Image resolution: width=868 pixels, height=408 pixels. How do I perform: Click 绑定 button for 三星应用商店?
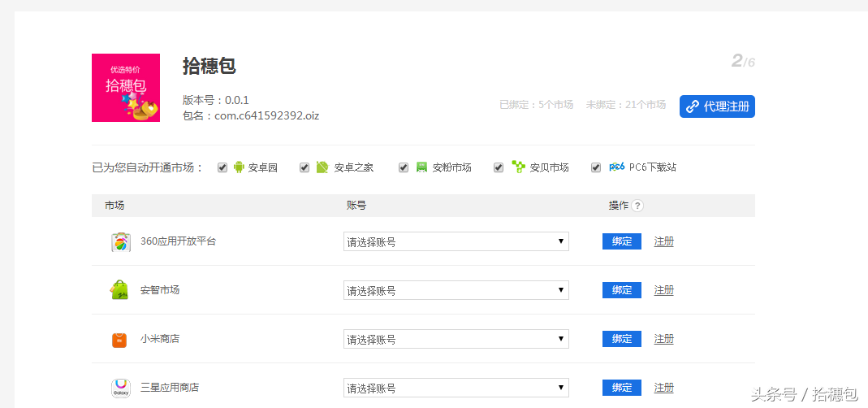622,388
